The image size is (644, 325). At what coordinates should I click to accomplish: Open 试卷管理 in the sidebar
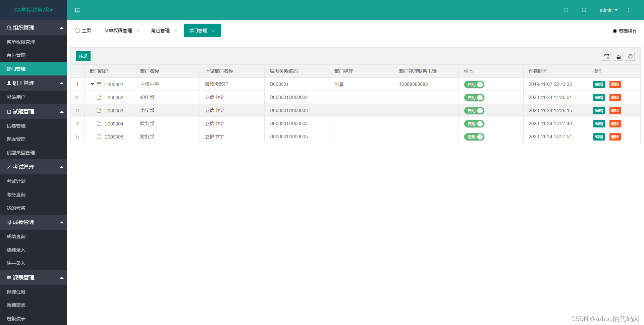point(34,126)
